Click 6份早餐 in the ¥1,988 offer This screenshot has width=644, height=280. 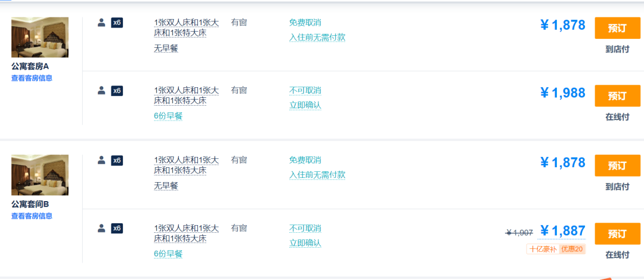click(168, 116)
